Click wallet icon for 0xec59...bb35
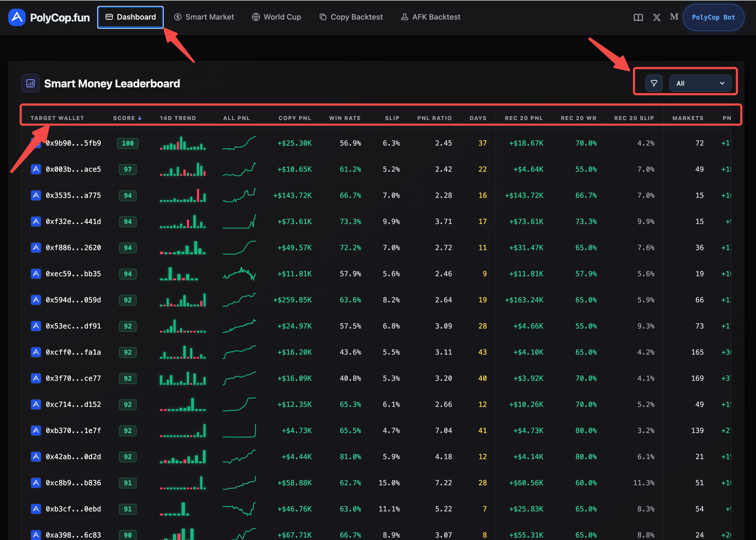 pyautogui.click(x=36, y=274)
